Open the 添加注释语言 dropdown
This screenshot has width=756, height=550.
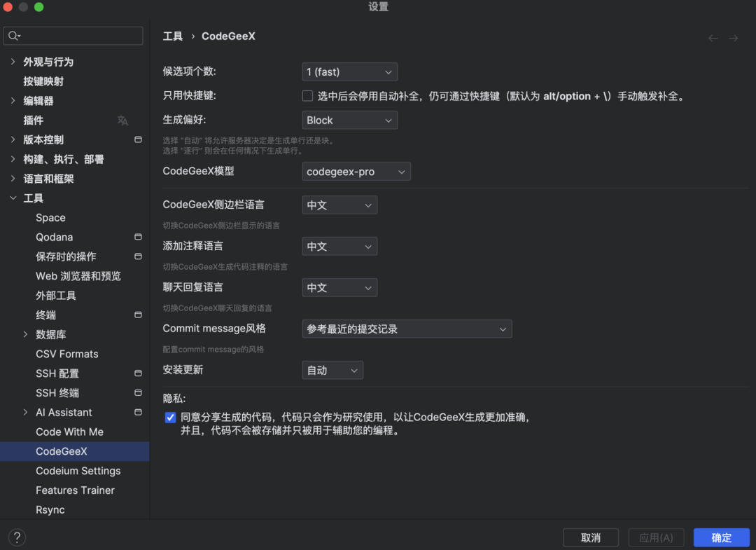pyautogui.click(x=339, y=247)
